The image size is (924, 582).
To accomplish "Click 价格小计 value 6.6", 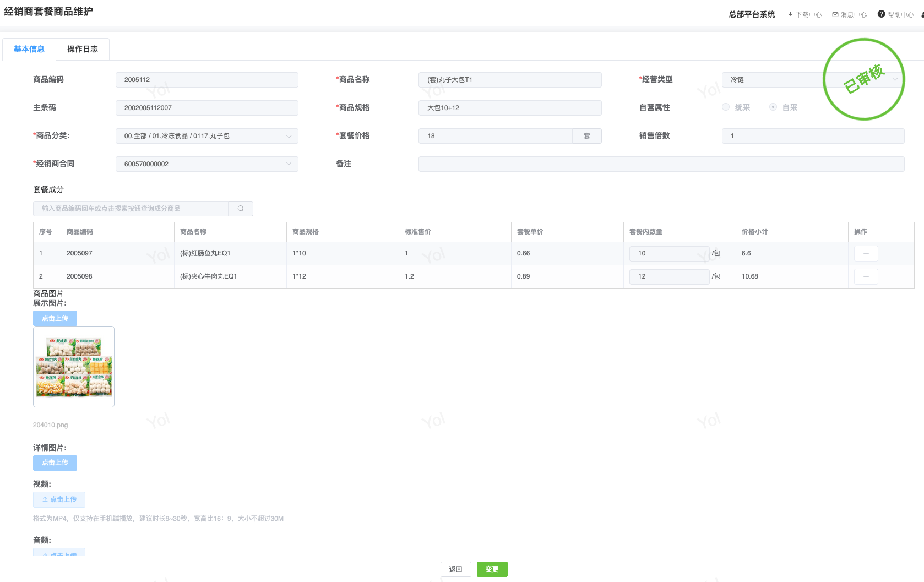I will (746, 254).
